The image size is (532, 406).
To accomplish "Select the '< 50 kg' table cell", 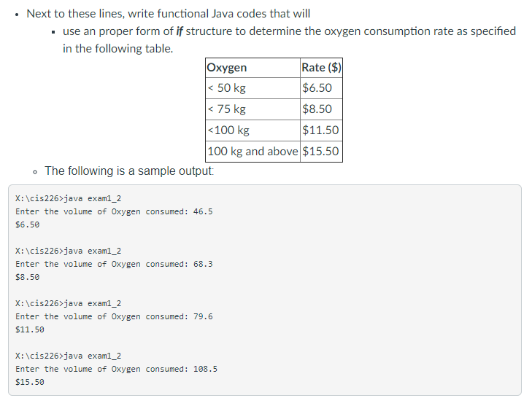I will (x=252, y=88).
